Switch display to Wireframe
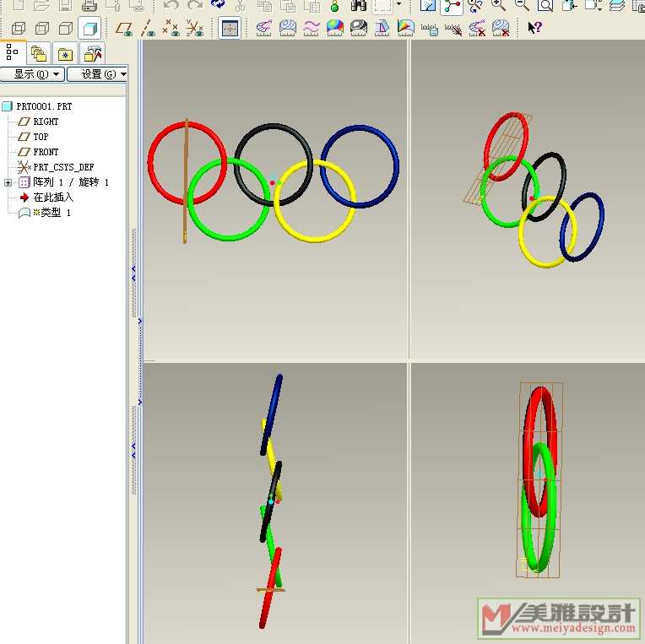 tap(18, 29)
